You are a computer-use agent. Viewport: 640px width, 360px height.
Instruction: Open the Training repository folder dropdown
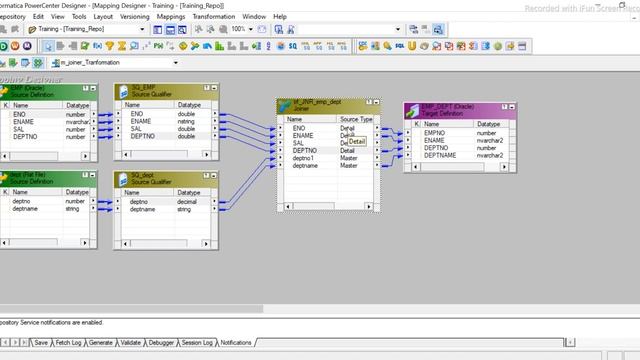(x=142, y=29)
